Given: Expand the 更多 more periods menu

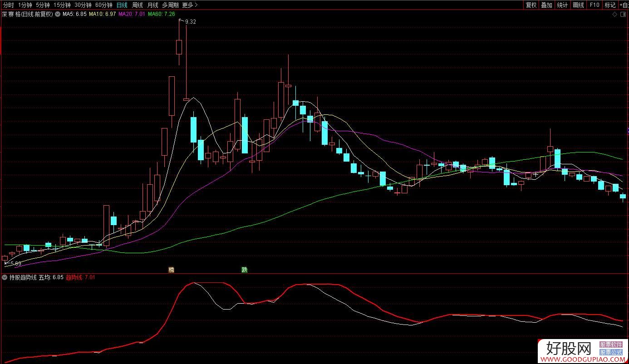Looking at the screenshot, I should 190,5.
